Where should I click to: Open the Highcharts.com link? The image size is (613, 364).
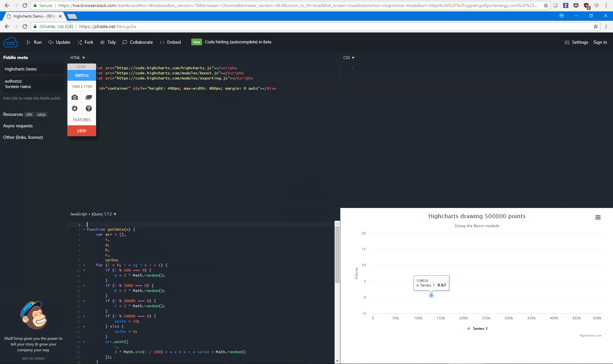590,335
